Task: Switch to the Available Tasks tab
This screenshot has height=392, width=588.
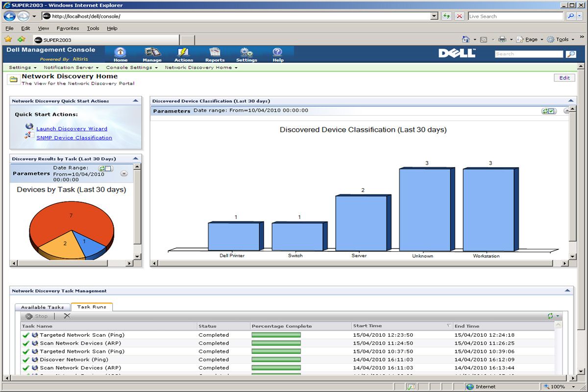Action: click(x=43, y=307)
